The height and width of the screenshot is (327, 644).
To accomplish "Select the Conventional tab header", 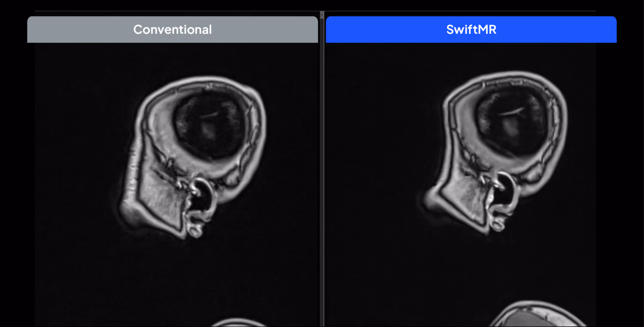I will click(x=172, y=29).
